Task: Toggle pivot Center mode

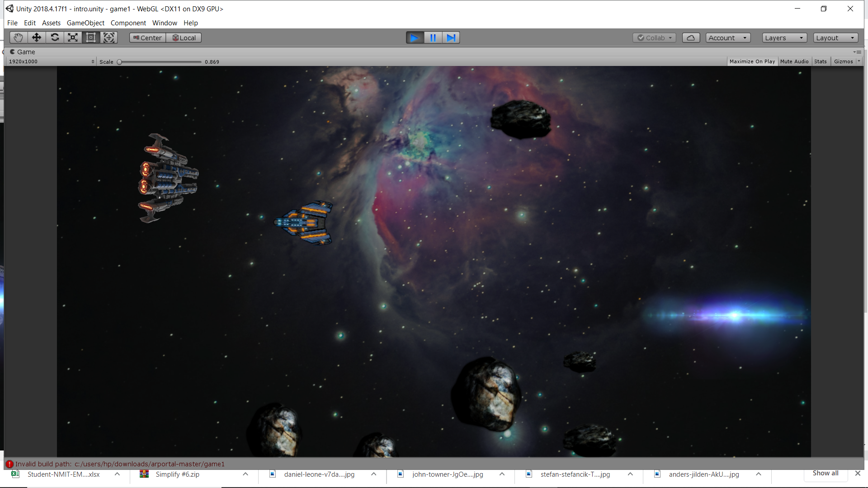Action: click(x=147, y=38)
